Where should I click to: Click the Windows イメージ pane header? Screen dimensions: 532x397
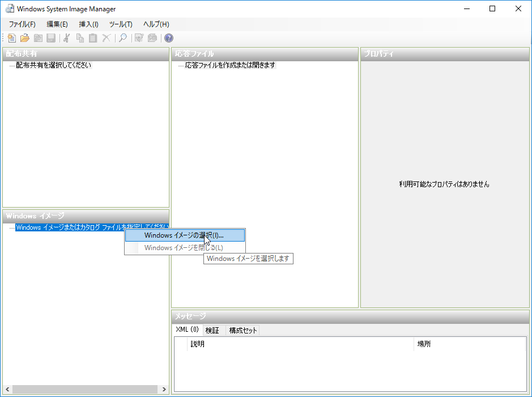(86, 216)
